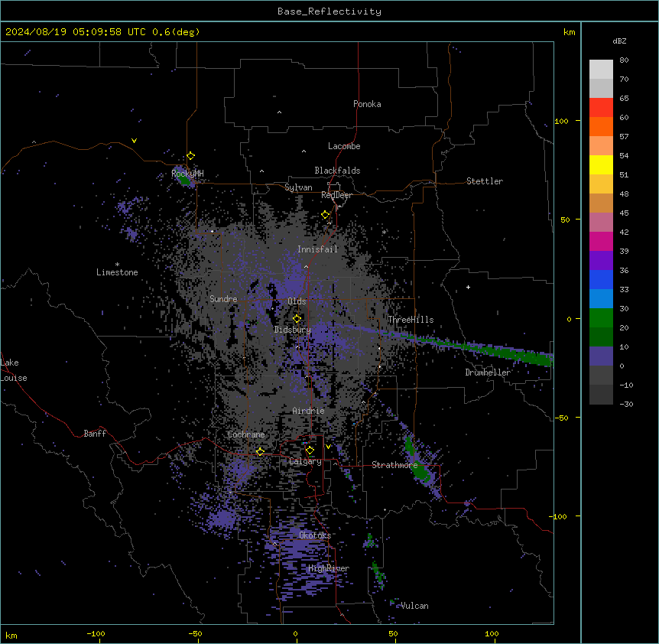Click the yellow diamond marker above RockyMH
This screenshot has width=659, height=644.
191,156
